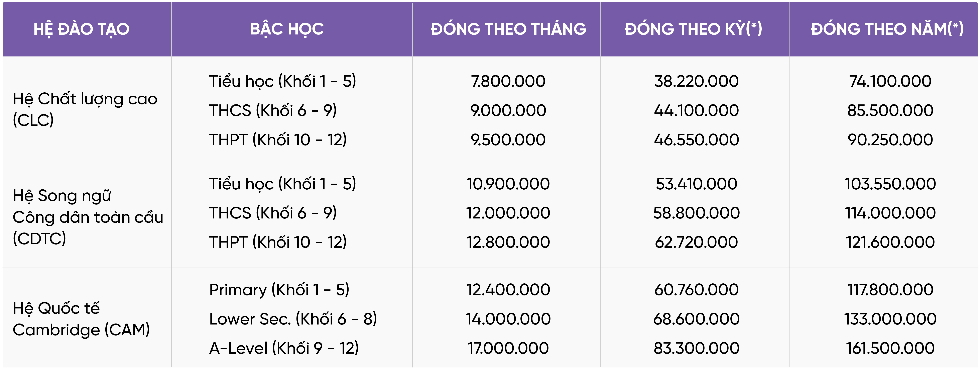Select the 161.500.000 yearly fee value
Image resolution: width=980 pixels, height=372 pixels.
click(890, 348)
